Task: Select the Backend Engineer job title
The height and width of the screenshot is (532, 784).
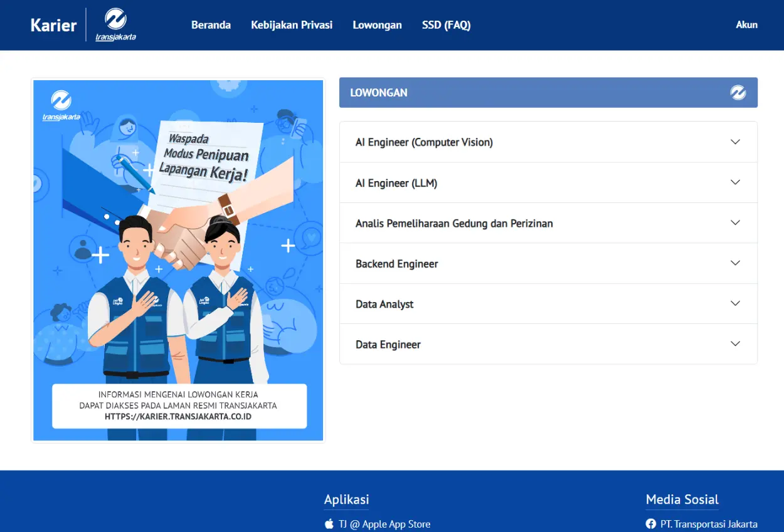Action: (397, 264)
